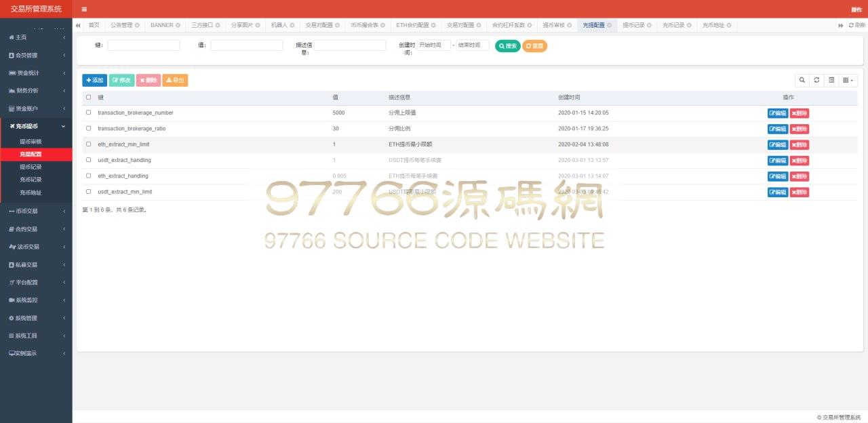Viewport: 868px width, 423px height.
Task: Switch to the ETH合约配置 tab
Action: (416, 25)
